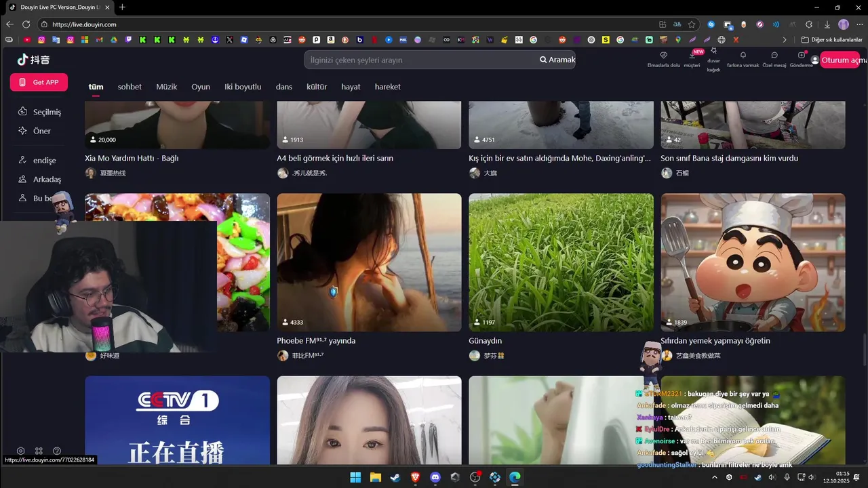Viewport: 868px width, 488px height.
Task: Click the Get APP button
Action: pyautogui.click(x=39, y=82)
